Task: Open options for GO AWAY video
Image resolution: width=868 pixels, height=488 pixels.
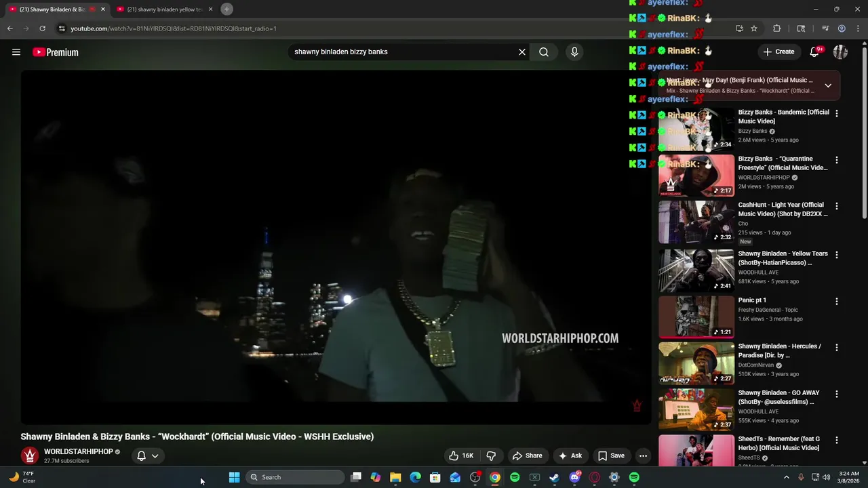Action: pyautogui.click(x=836, y=394)
